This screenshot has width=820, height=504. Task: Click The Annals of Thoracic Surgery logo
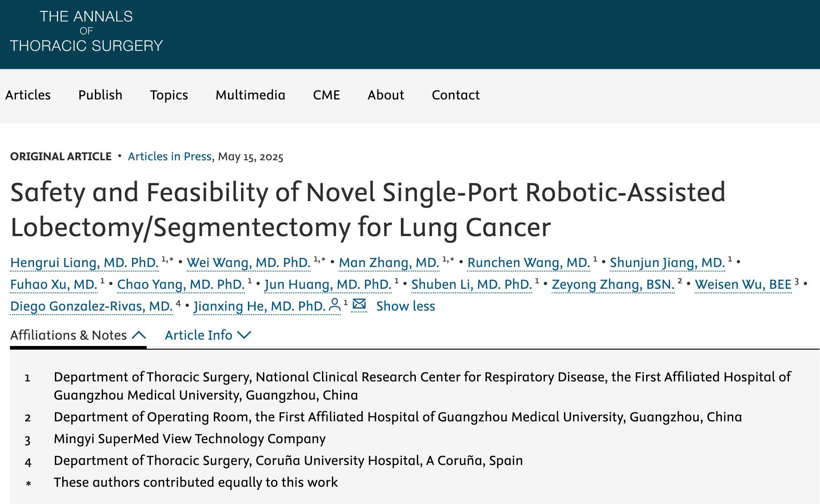[86, 31]
